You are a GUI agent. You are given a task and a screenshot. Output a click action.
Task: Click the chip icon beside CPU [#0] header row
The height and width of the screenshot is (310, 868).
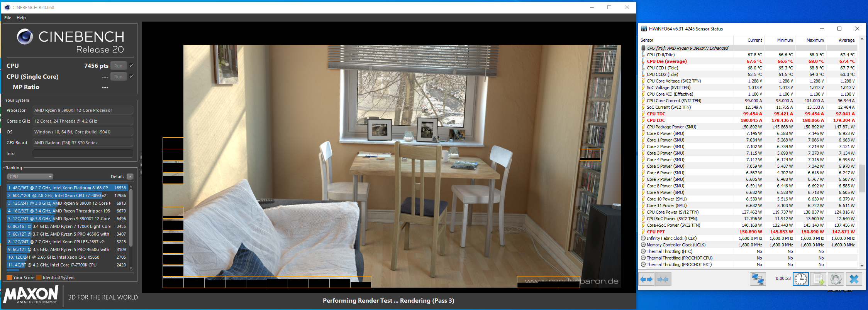(643, 48)
